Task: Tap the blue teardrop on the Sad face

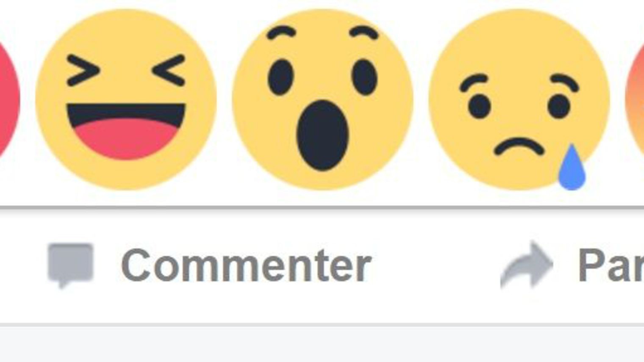Action: click(572, 167)
